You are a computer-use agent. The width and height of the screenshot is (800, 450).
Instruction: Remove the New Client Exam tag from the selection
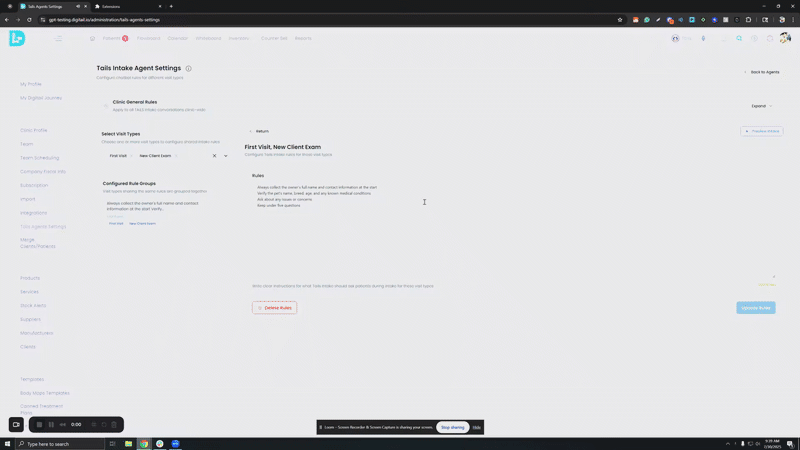[x=176, y=156]
